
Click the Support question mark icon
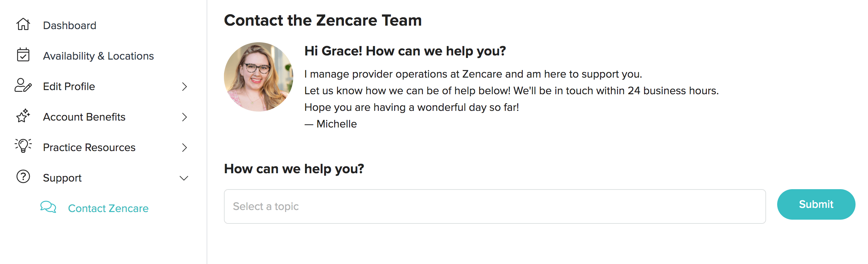click(23, 177)
